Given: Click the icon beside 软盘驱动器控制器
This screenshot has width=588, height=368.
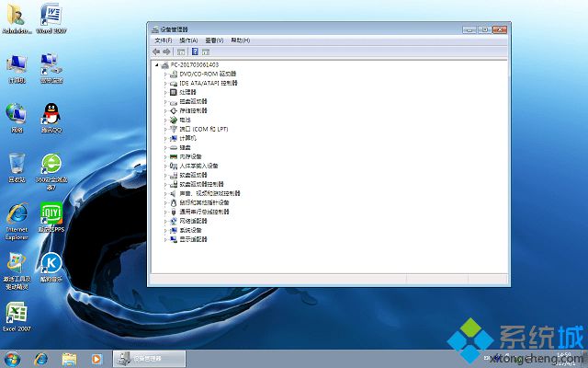Looking at the screenshot, I should pos(174,184).
